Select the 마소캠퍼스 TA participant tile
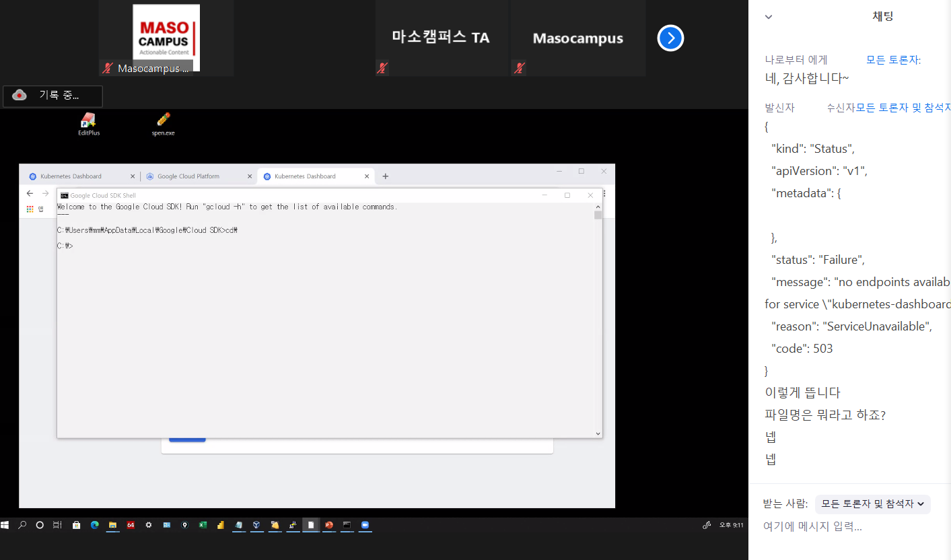 coord(441,38)
